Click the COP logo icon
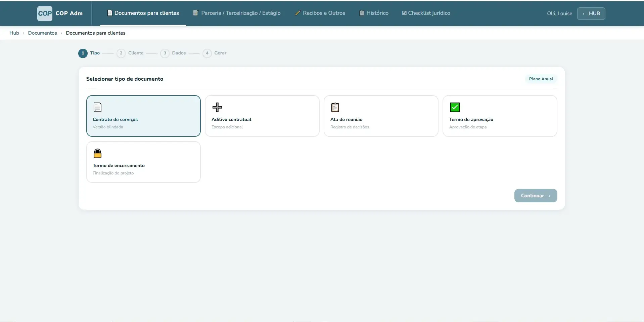 [x=45, y=13]
